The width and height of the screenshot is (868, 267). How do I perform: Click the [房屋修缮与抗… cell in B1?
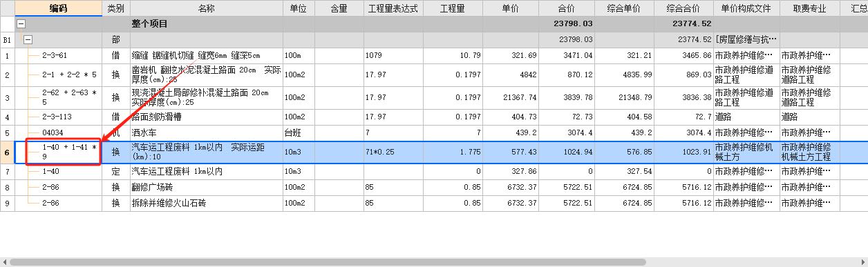tap(746, 39)
